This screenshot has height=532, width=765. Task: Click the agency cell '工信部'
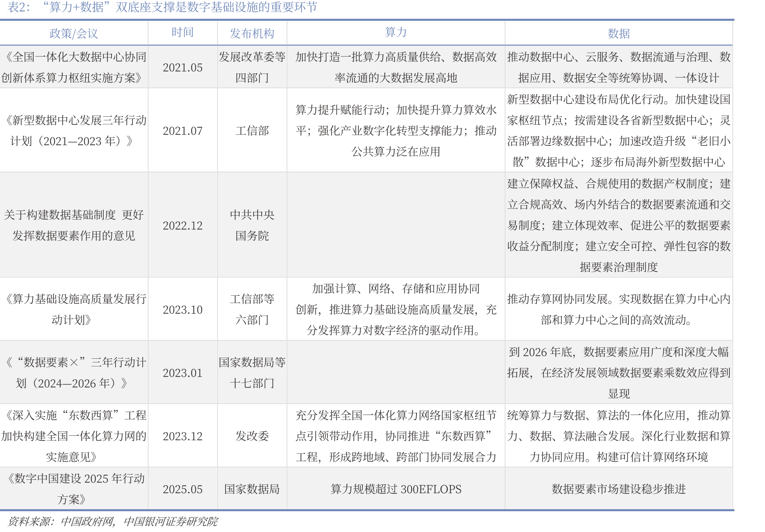(252, 131)
